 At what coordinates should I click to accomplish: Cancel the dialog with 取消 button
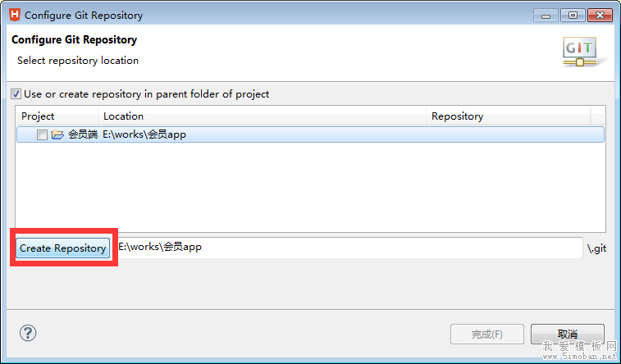(568, 334)
